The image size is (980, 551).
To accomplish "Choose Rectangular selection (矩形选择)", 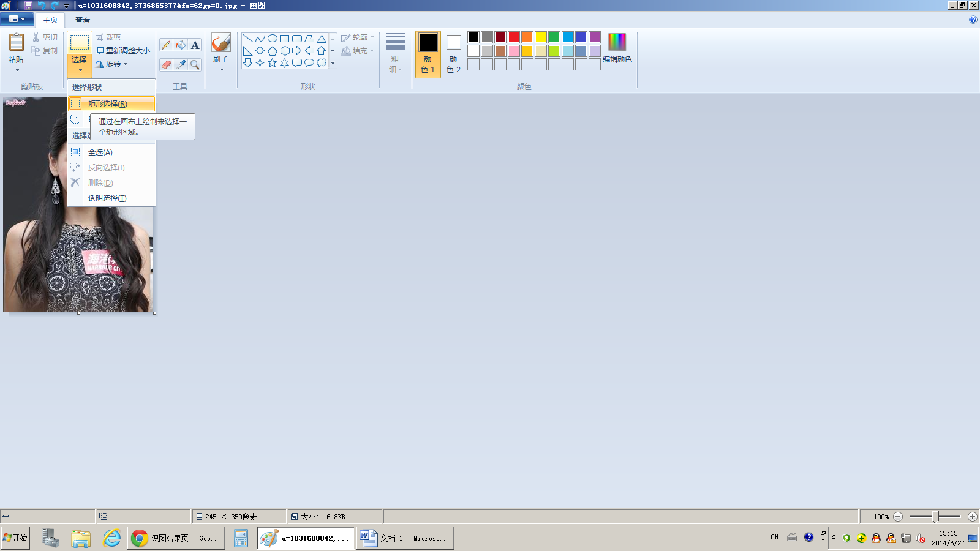I will click(x=111, y=103).
